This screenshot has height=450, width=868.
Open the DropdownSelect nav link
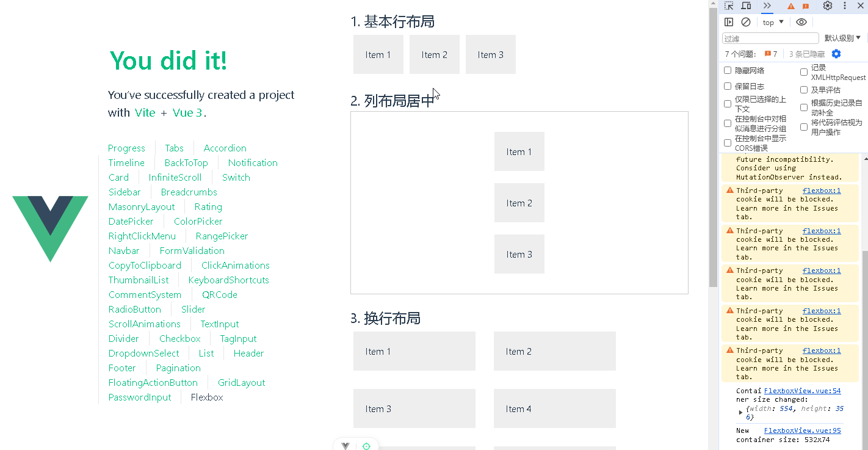(x=144, y=354)
